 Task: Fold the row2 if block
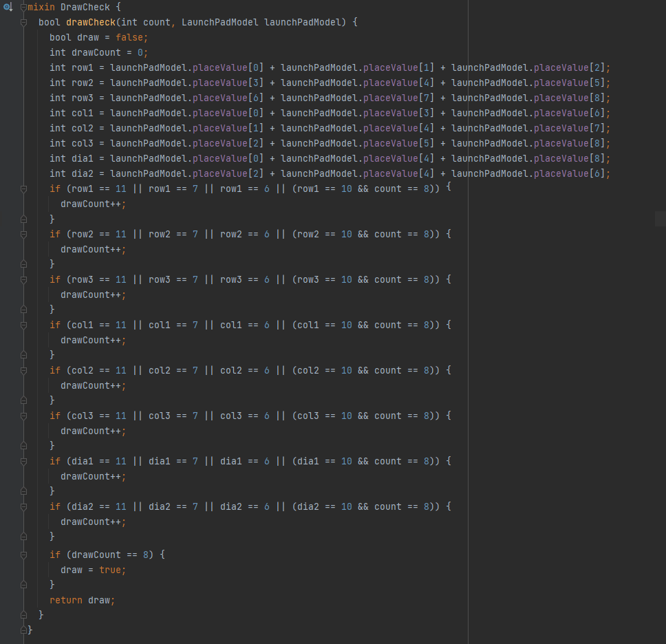tap(23, 234)
